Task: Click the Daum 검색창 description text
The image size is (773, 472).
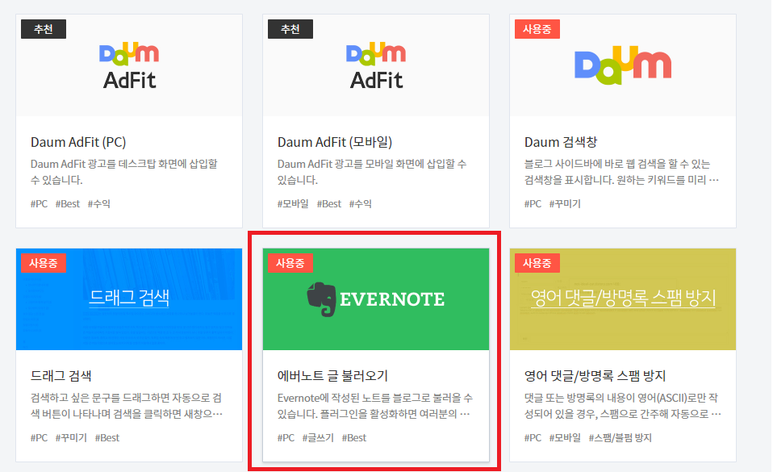Action: click(621, 172)
